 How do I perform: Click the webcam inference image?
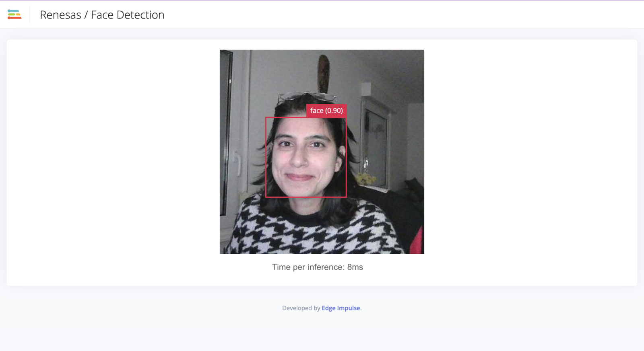pos(322,152)
